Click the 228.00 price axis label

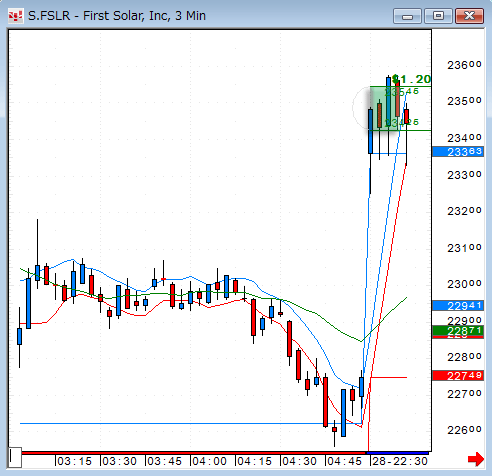(x=464, y=357)
